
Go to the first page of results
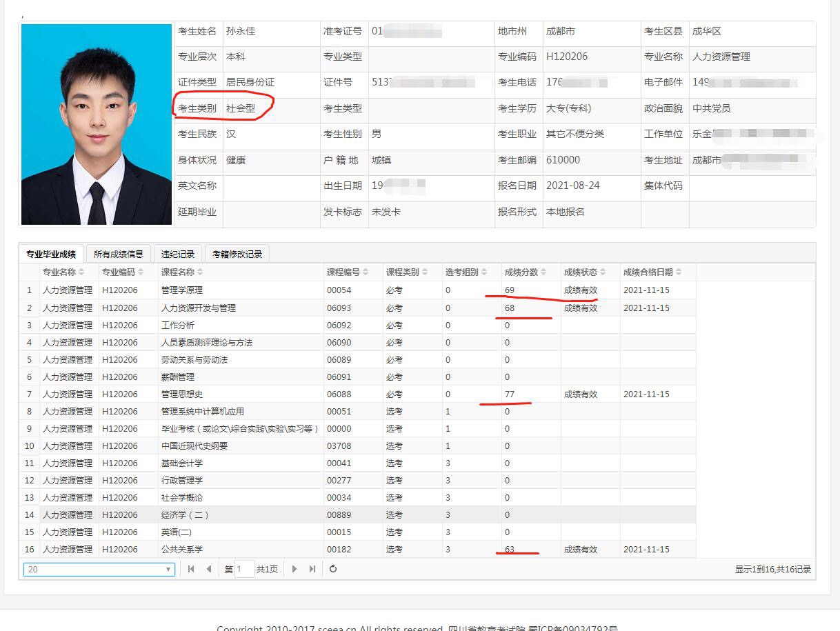191,569
